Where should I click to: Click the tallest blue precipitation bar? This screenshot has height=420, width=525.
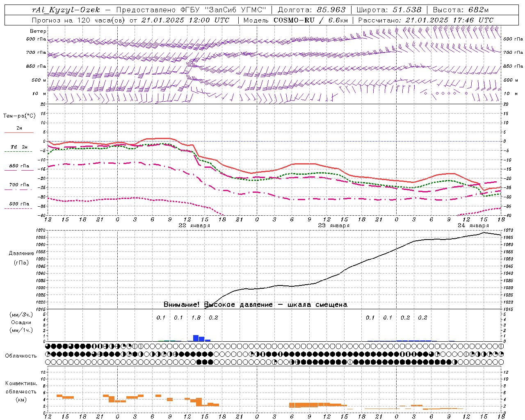click(196, 338)
